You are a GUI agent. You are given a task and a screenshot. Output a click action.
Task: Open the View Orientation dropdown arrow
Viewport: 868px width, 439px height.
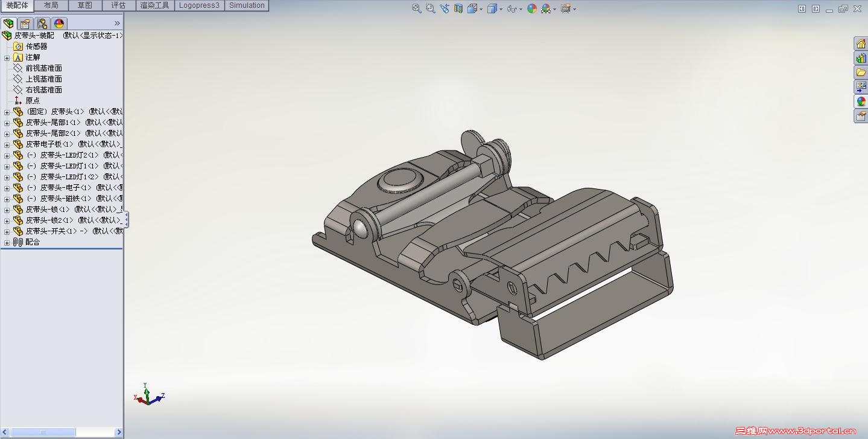[480, 9]
